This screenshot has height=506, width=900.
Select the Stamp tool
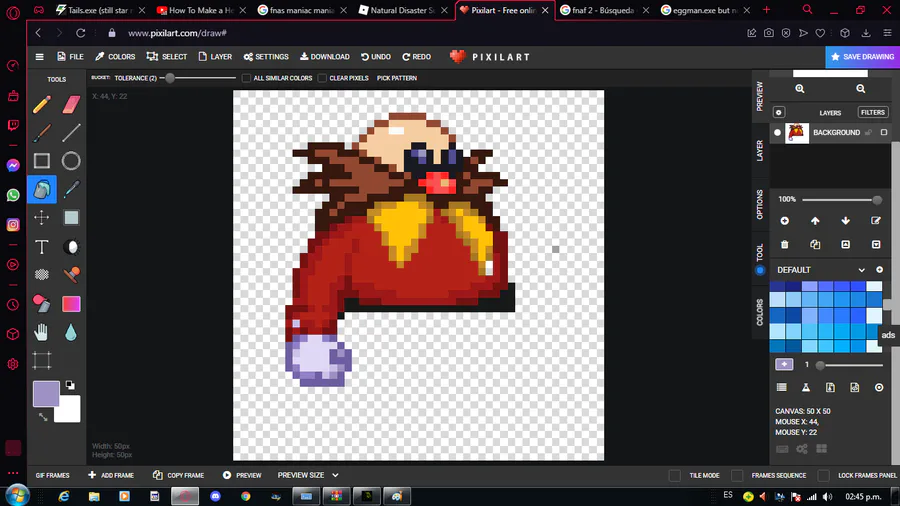71,275
